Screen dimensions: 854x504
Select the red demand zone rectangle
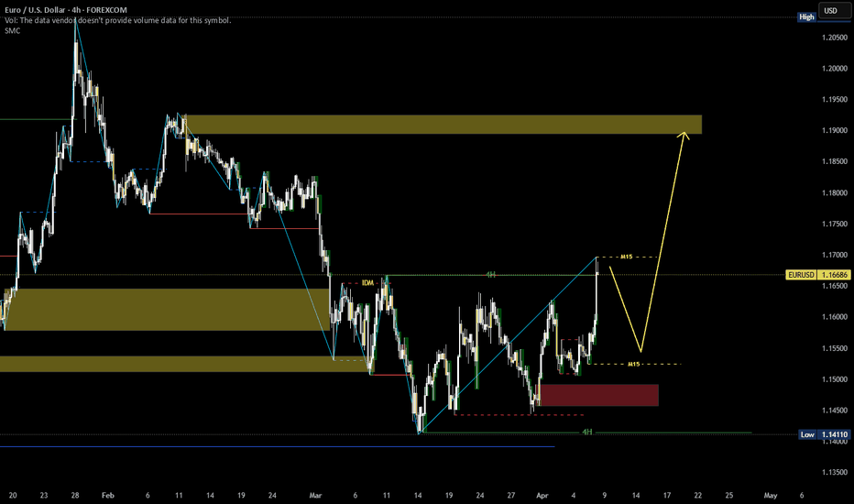click(599, 395)
